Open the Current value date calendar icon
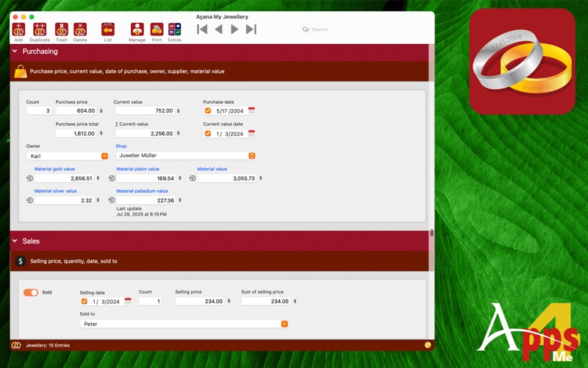588x368 pixels. pyautogui.click(x=251, y=133)
